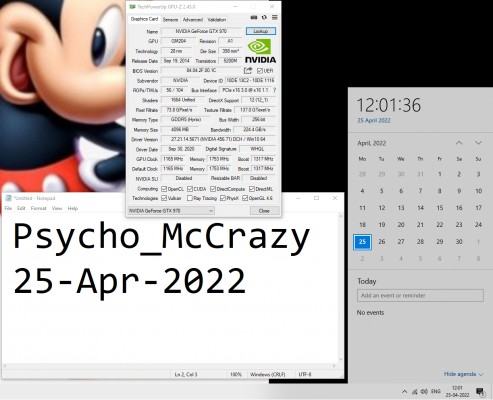Click the Windows (CRLF) status bar entry
The width and height of the screenshot is (493, 400).
coord(268,374)
